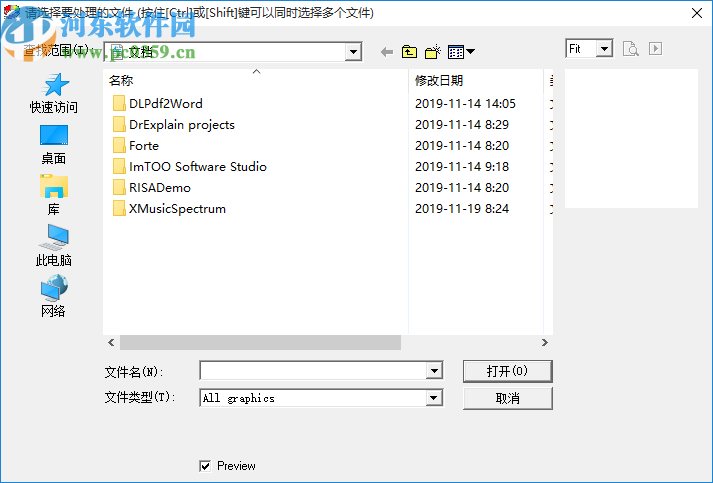
Task: Toggle the Preview checkbox
Action: (x=205, y=466)
